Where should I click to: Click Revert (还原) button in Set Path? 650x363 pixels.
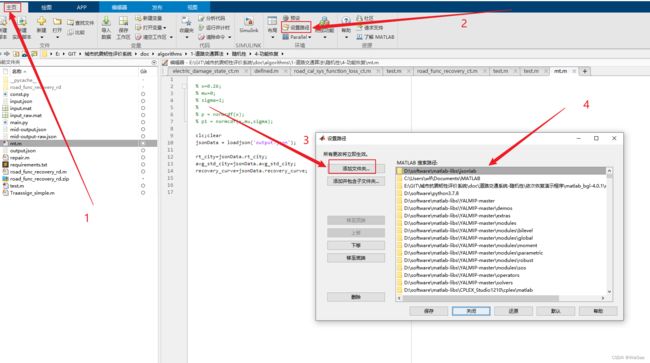coord(513,311)
